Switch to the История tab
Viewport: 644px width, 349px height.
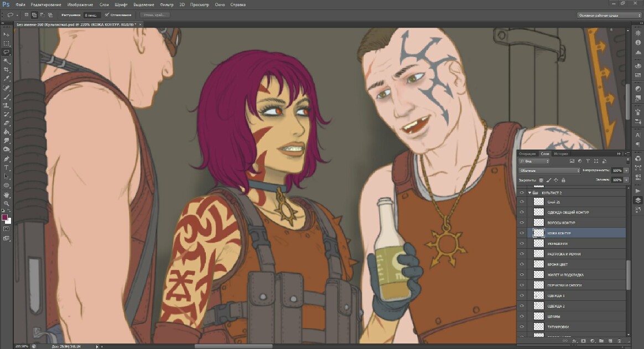pos(560,154)
